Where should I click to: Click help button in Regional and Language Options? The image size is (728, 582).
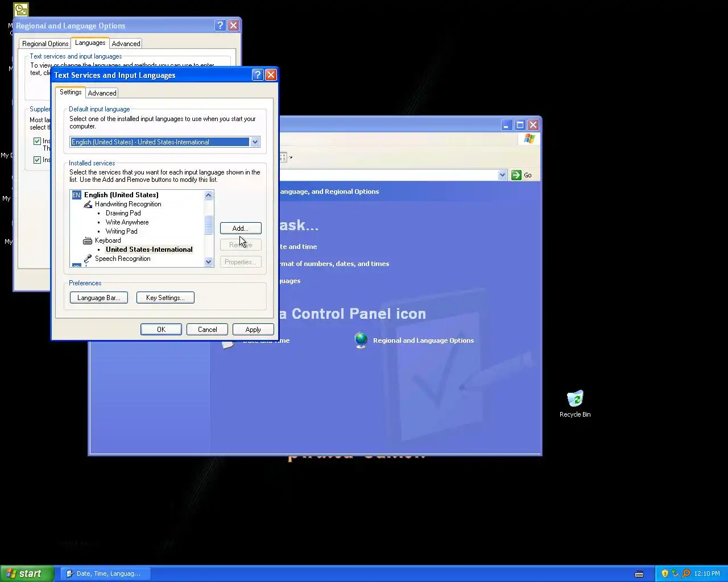[220, 26]
